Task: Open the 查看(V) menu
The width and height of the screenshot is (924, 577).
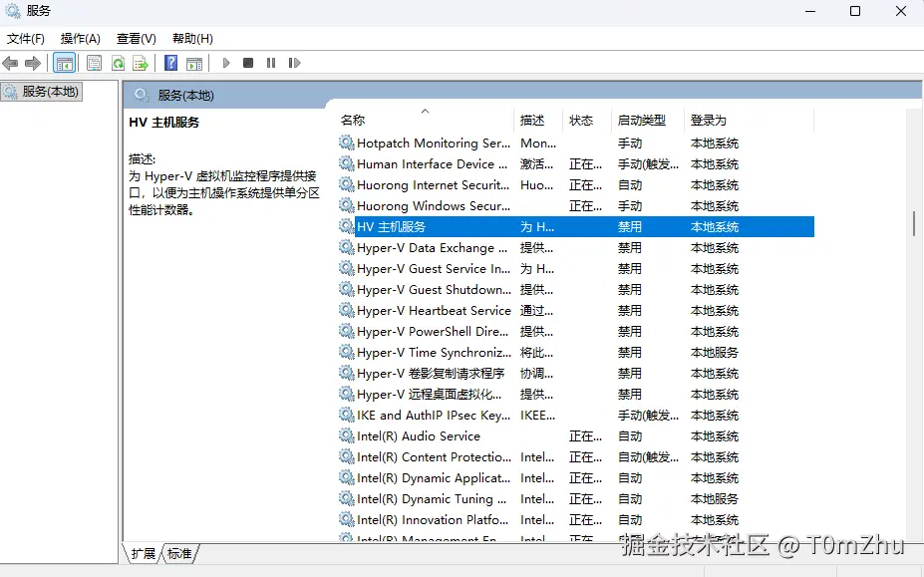Action: click(x=137, y=39)
